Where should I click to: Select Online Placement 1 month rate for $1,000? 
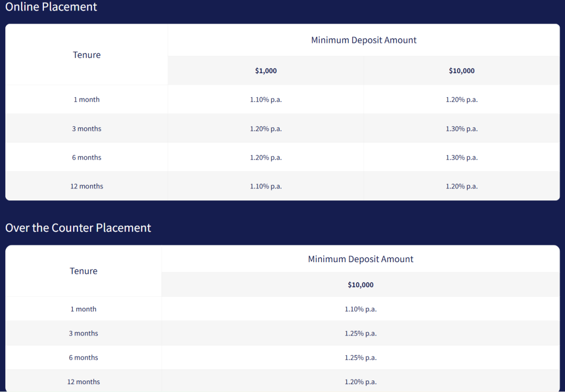(266, 99)
